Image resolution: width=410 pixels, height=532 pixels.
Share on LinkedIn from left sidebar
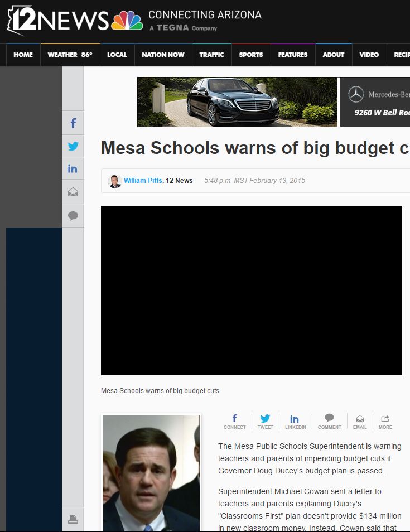pyautogui.click(x=73, y=168)
